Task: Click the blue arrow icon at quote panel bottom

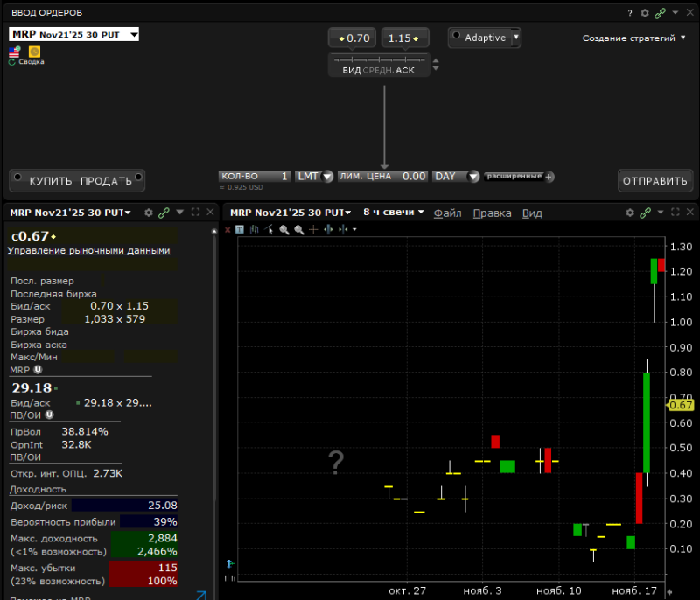Action: [x=200, y=595]
